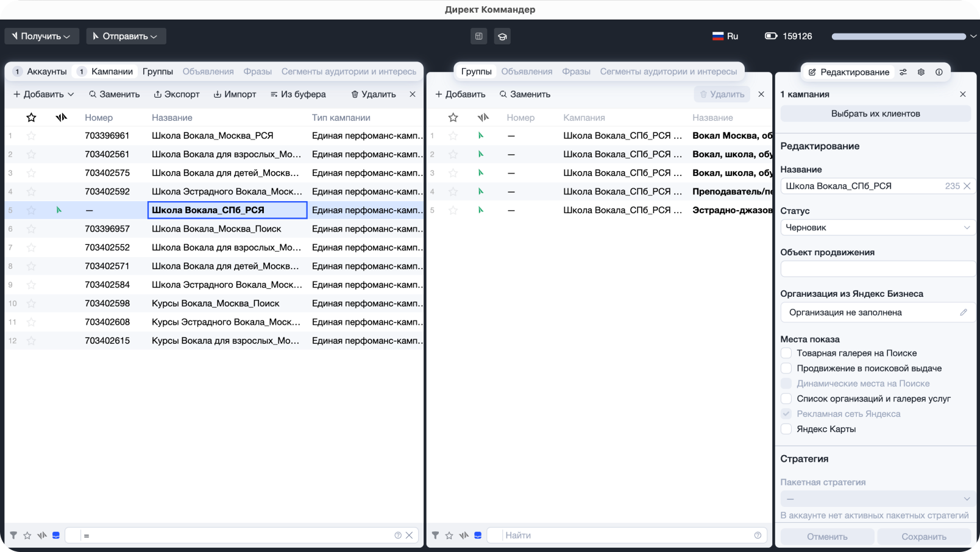Click Заменить in campaigns toolbar
The height and width of the screenshot is (552, 980).
point(115,94)
